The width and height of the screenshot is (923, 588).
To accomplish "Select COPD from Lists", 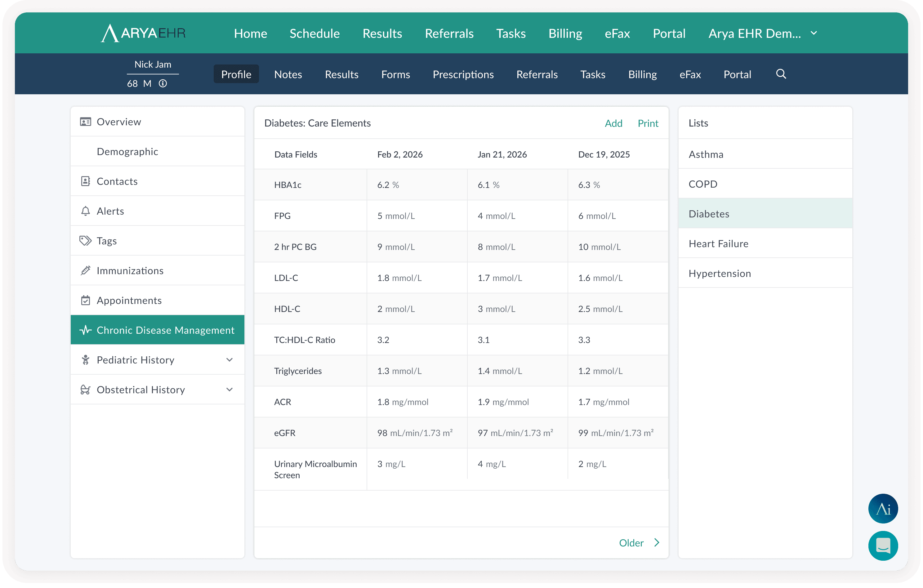I will (765, 184).
